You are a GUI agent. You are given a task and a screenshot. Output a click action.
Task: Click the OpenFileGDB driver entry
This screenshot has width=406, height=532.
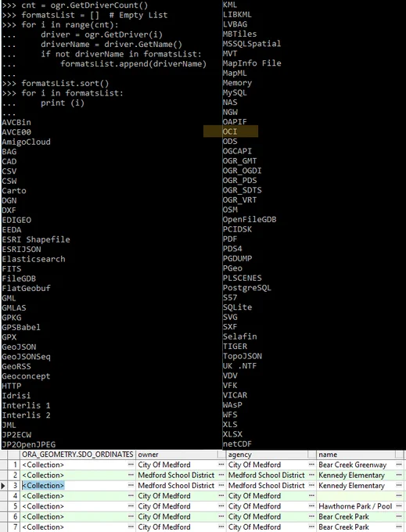tap(250, 220)
